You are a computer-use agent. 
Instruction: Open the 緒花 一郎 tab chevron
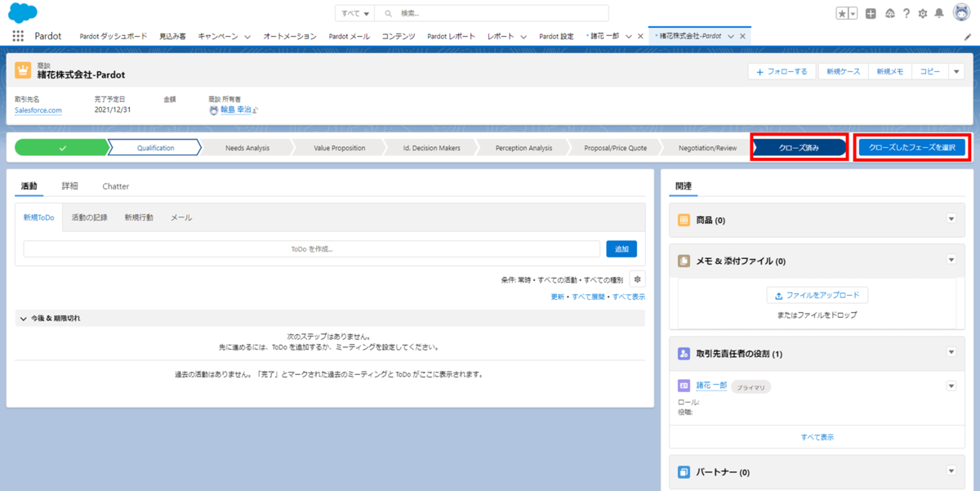click(x=630, y=37)
